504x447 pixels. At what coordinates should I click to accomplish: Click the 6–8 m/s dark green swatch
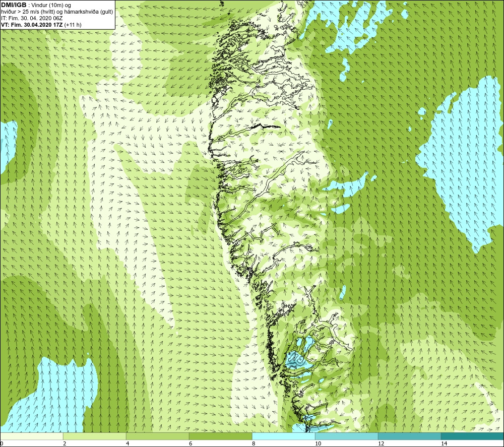[x=221, y=436]
